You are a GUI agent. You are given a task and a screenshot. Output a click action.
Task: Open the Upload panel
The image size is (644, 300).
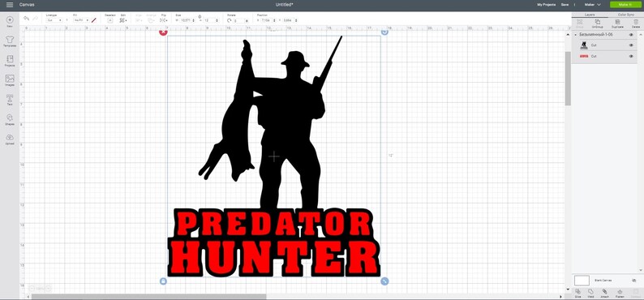(x=10, y=139)
